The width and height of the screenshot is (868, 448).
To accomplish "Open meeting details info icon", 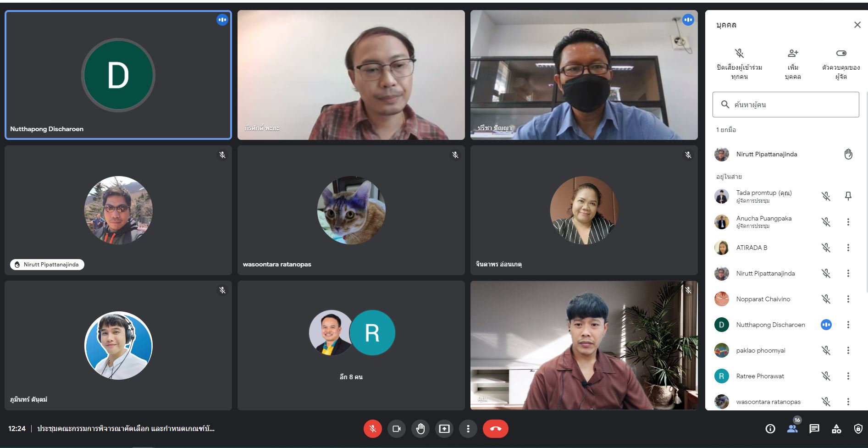I will tap(770, 429).
